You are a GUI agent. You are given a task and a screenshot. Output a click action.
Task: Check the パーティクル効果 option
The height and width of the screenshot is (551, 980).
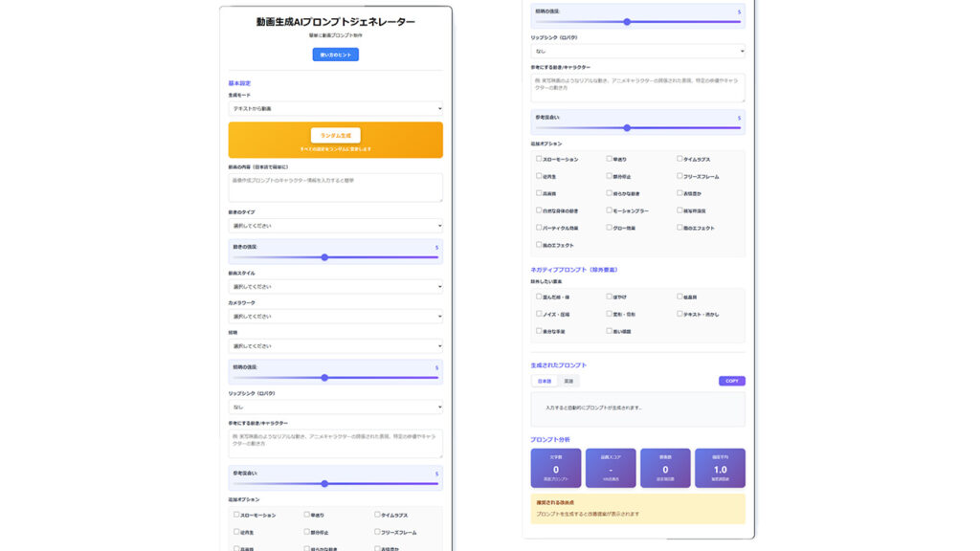pyautogui.click(x=540, y=228)
